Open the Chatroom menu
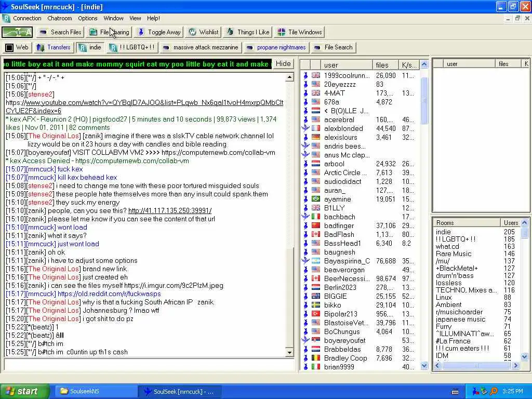The image size is (532, 399). tap(60, 18)
